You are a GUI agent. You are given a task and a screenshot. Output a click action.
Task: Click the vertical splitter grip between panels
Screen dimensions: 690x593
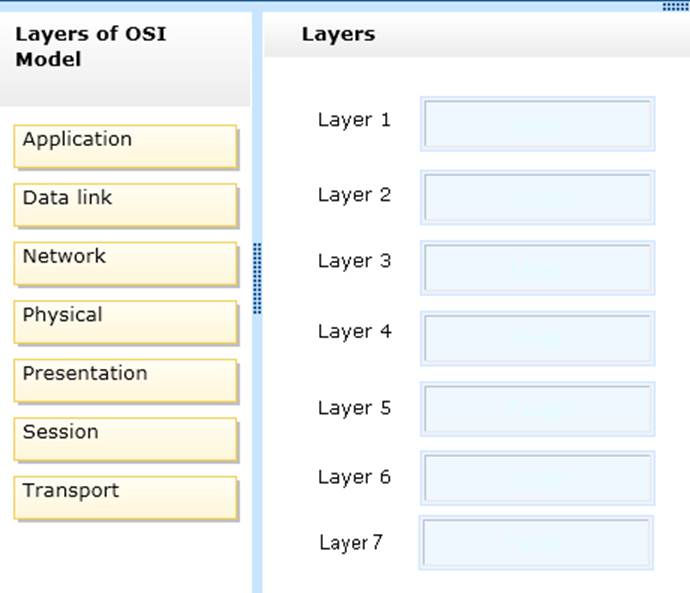pos(257,278)
